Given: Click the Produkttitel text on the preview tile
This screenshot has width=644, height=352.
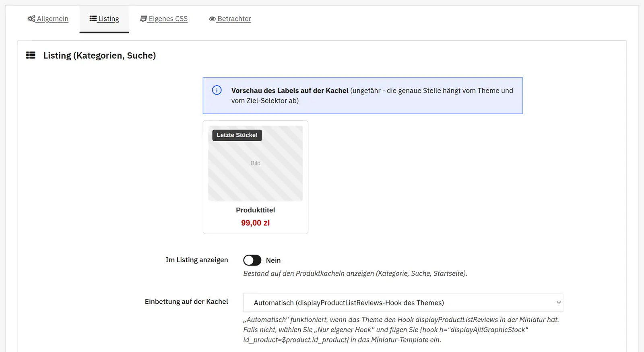Looking at the screenshot, I should [256, 210].
